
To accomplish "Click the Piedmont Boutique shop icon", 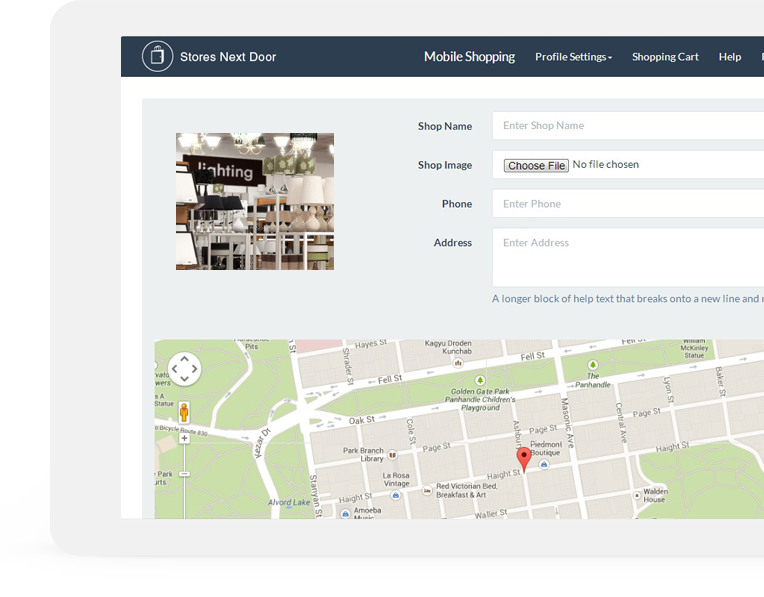I will tap(544, 464).
